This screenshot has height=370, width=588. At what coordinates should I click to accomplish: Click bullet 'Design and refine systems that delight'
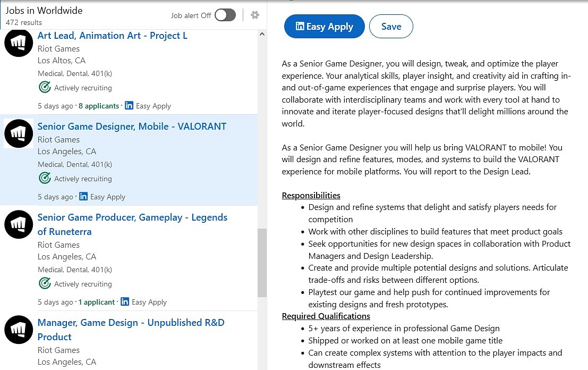[432, 213]
